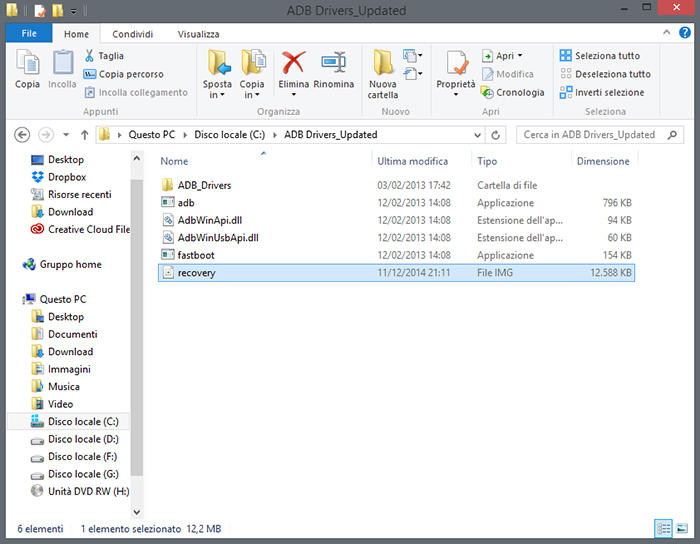Switch to the Visualizza tab
Screen dimensions: 700x544
tap(198, 34)
